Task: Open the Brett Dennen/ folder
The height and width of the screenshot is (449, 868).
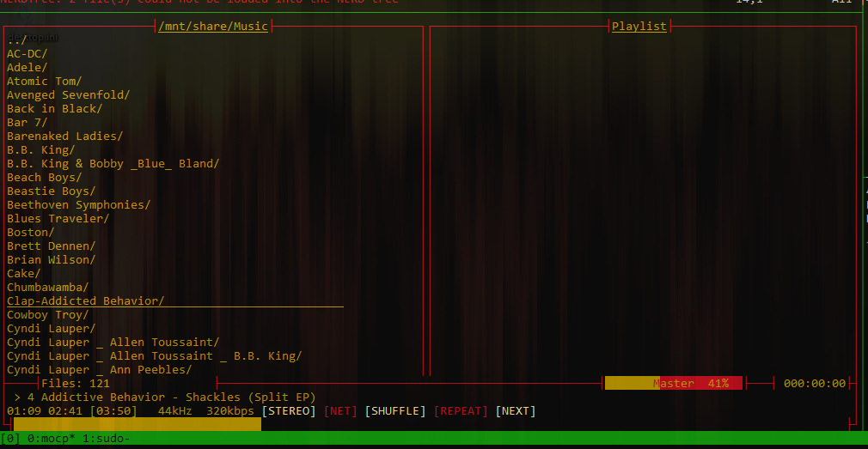Action: click(51, 246)
